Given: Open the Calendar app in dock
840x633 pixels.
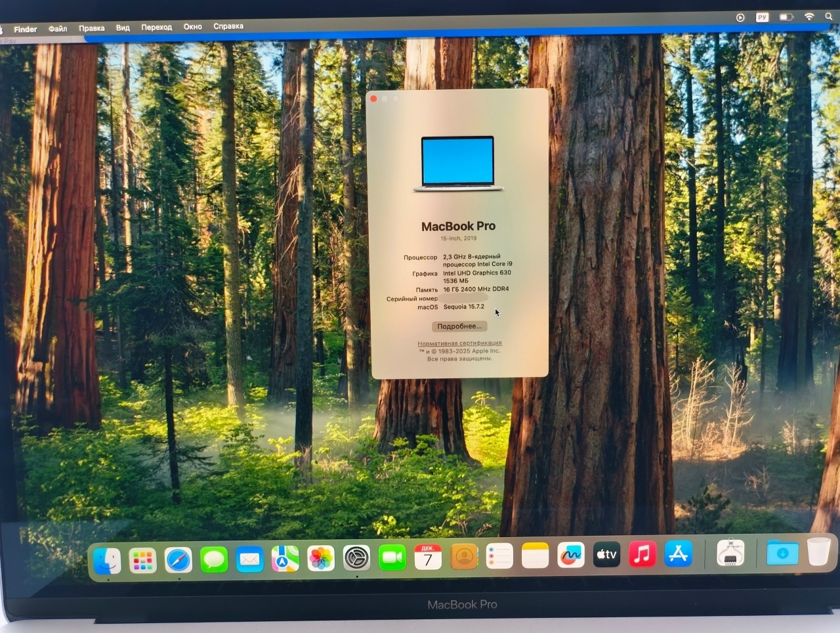Looking at the screenshot, I should (x=428, y=557).
